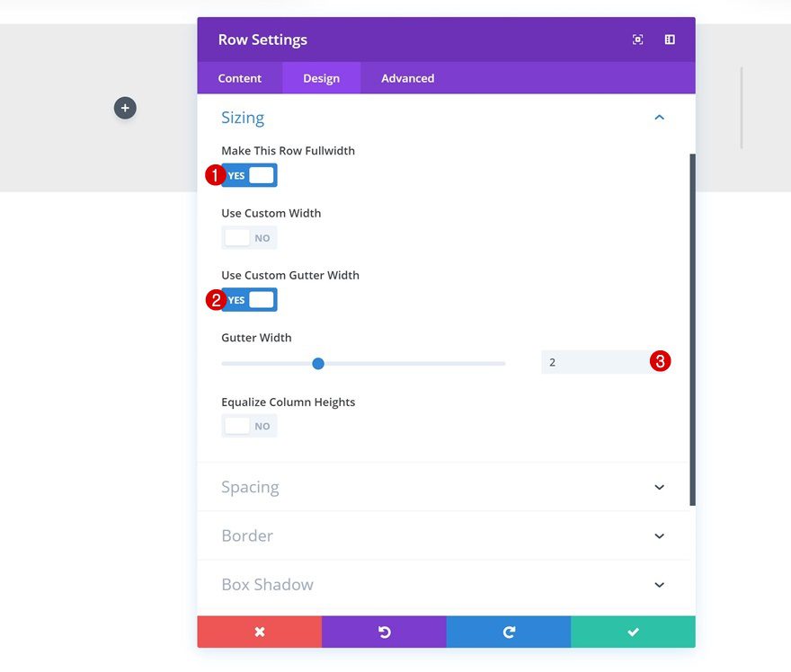This screenshot has width=791, height=672.
Task: Enable Use Custom Width
Action: pyautogui.click(x=249, y=237)
